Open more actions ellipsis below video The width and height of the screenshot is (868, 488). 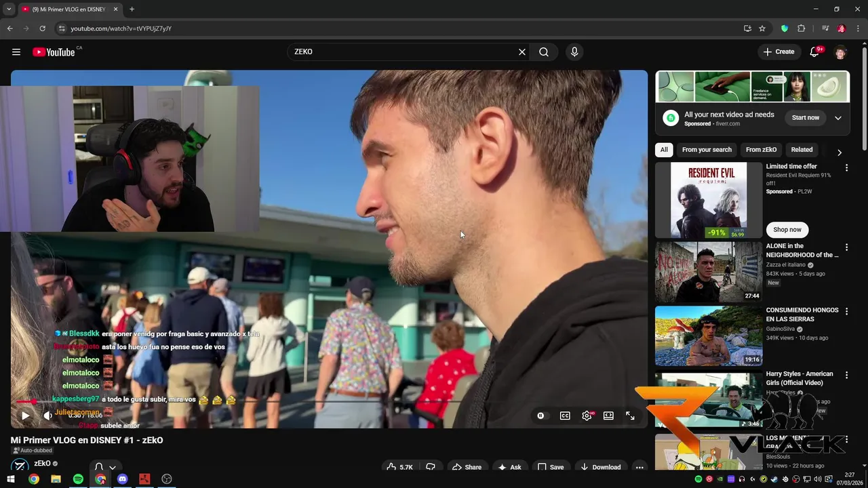pyautogui.click(x=639, y=467)
